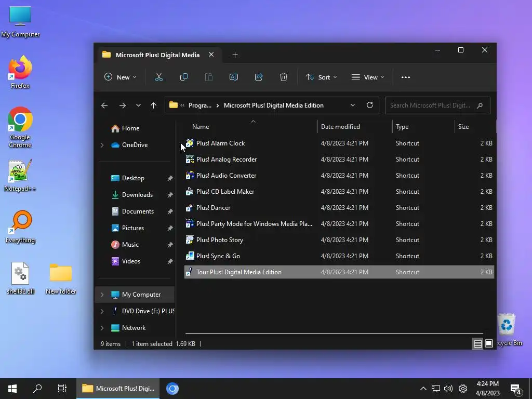Screen dimensions: 532x399
Task: Click the Rename icon in toolbar
Action: point(234,77)
